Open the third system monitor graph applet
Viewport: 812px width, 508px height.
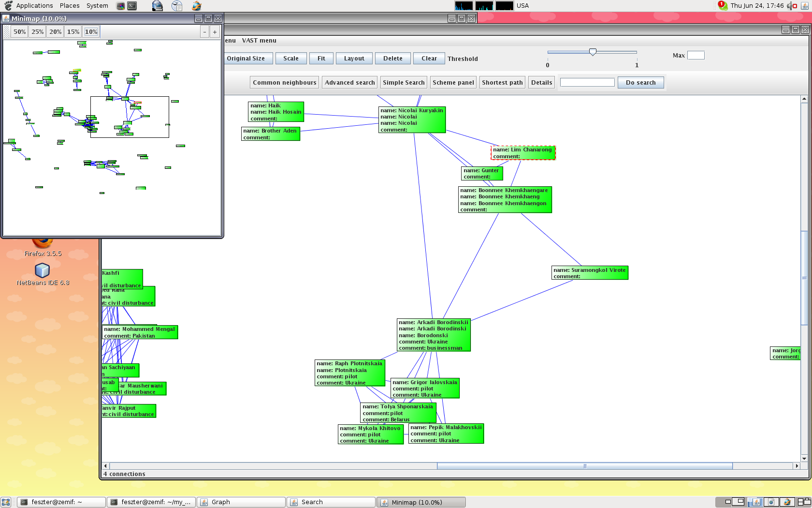click(x=505, y=6)
